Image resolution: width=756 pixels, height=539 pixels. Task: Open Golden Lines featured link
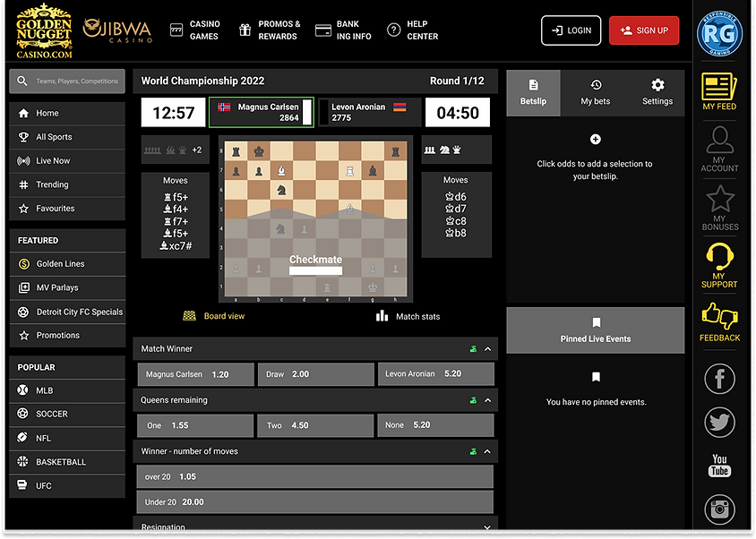[x=67, y=264]
